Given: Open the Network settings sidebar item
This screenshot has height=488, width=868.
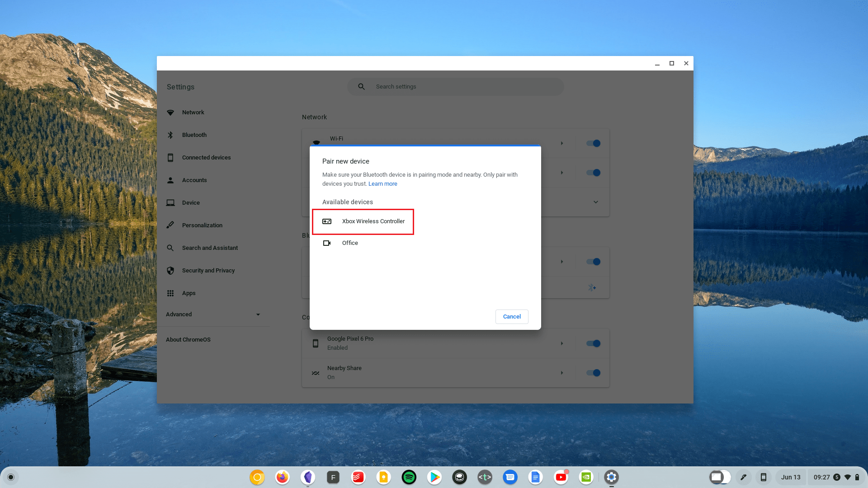Looking at the screenshot, I should point(193,112).
